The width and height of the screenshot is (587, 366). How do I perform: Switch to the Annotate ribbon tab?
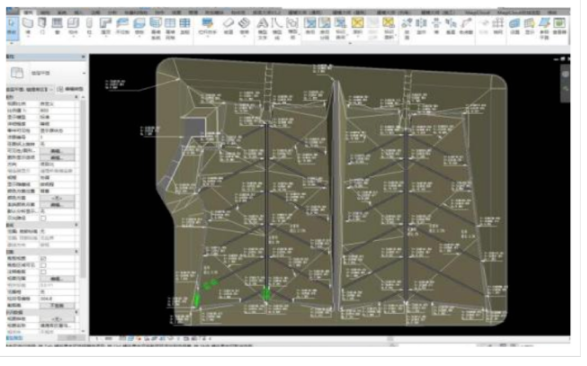[x=95, y=12]
